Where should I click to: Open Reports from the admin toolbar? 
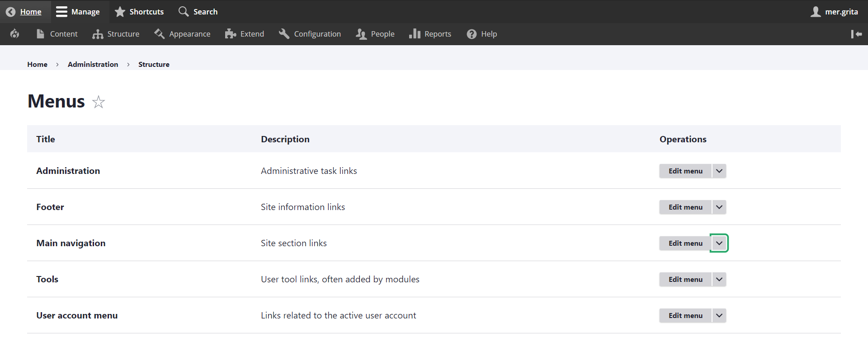(x=430, y=34)
